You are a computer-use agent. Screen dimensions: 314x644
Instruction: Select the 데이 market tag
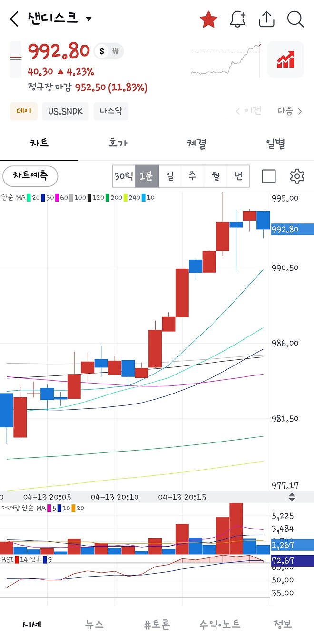coord(24,111)
